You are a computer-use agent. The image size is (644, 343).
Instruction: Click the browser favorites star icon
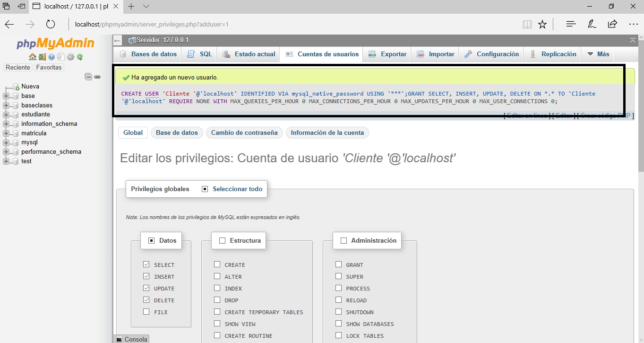(x=542, y=24)
